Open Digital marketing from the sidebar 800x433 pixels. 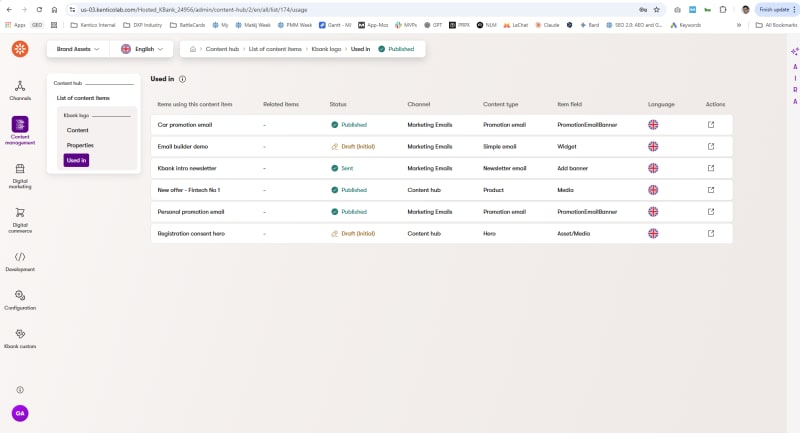pyautogui.click(x=20, y=175)
